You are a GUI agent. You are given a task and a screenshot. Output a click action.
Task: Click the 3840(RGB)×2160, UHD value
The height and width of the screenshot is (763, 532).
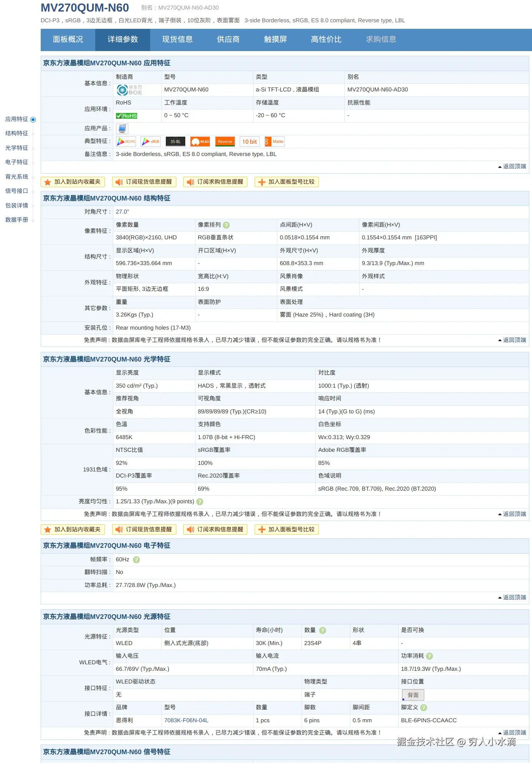(146, 237)
